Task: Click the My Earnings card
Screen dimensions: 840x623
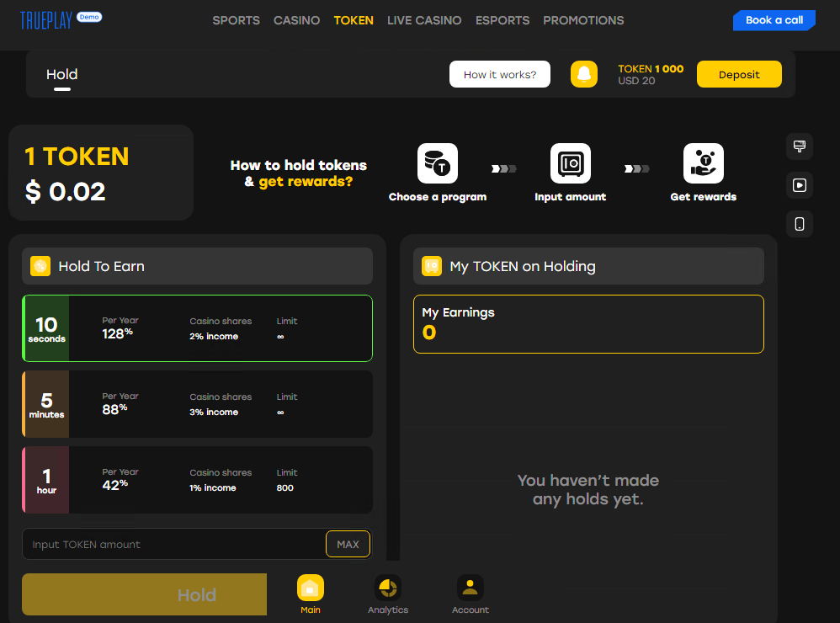Action: [588, 324]
